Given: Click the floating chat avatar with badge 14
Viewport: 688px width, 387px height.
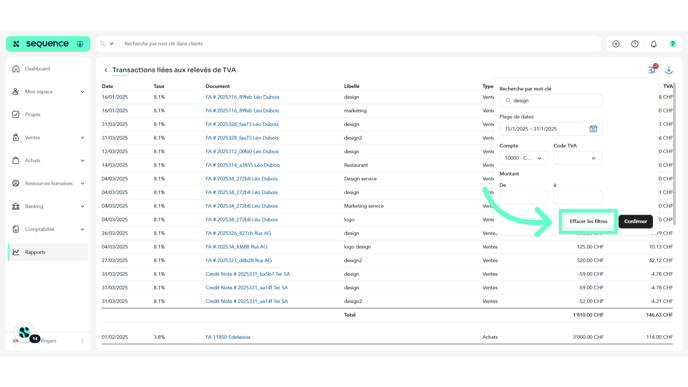Looking at the screenshot, I should coord(25,333).
